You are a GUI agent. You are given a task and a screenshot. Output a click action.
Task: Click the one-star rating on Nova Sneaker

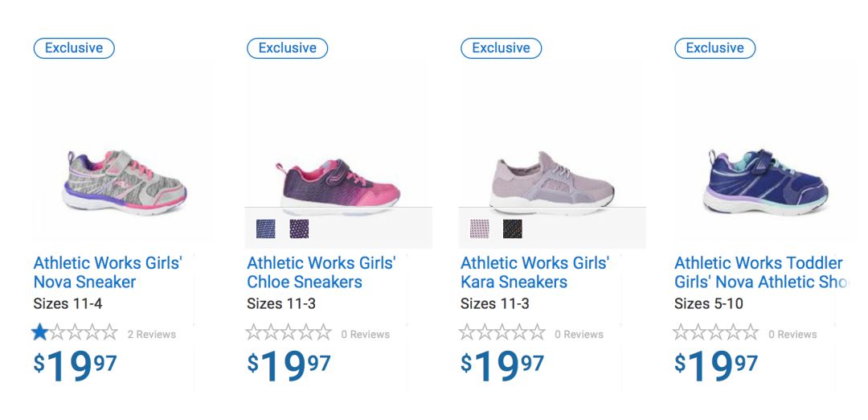pyautogui.click(x=75, y=333)
